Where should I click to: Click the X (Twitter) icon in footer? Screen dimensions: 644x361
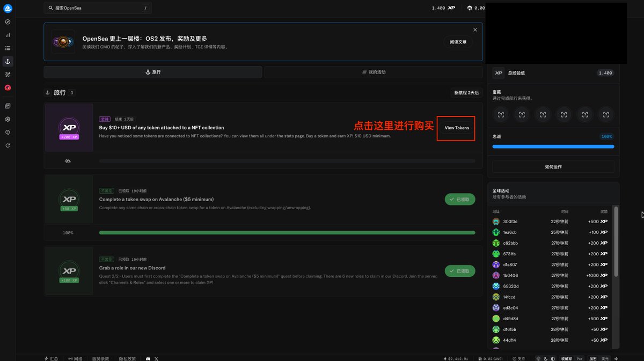click(x=156, y=358)
